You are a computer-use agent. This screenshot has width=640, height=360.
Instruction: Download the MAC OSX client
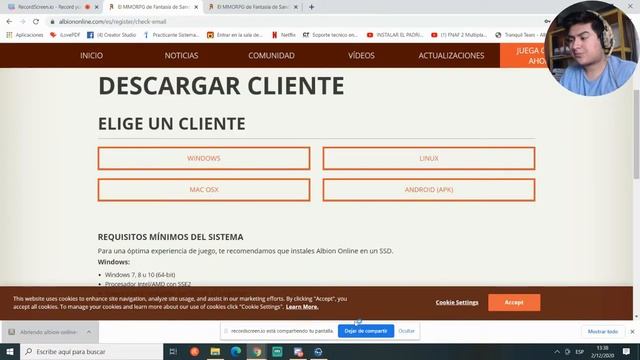[x=204, y=190]
